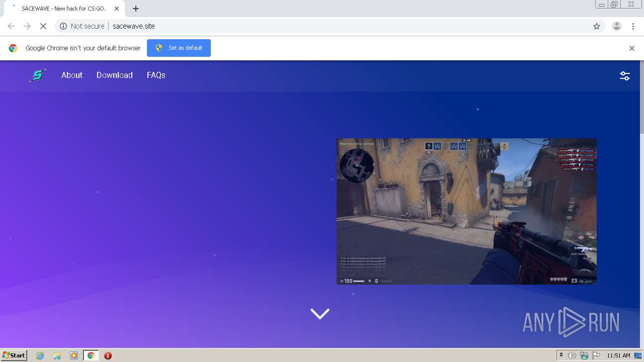Open the Download section

click(x=115, y=75)
